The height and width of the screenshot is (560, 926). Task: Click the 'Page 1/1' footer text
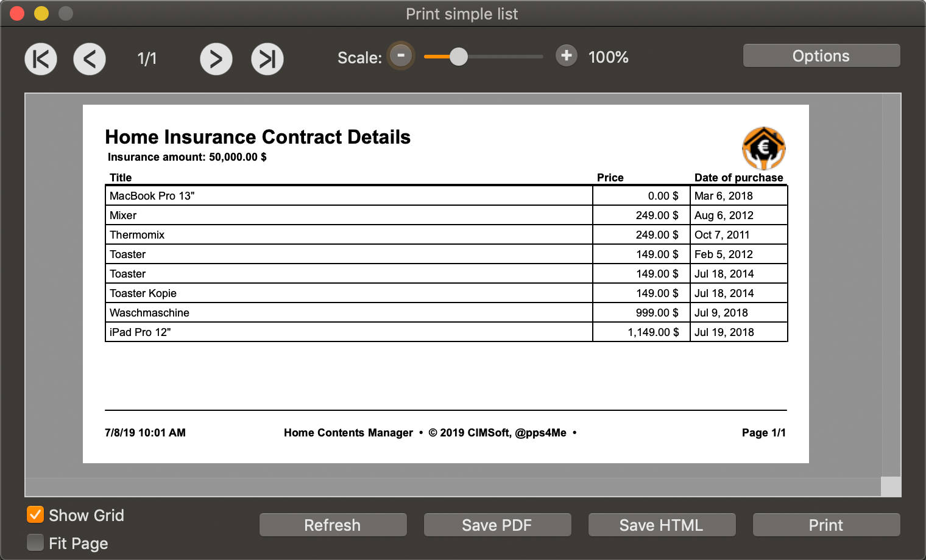point(764,433)
